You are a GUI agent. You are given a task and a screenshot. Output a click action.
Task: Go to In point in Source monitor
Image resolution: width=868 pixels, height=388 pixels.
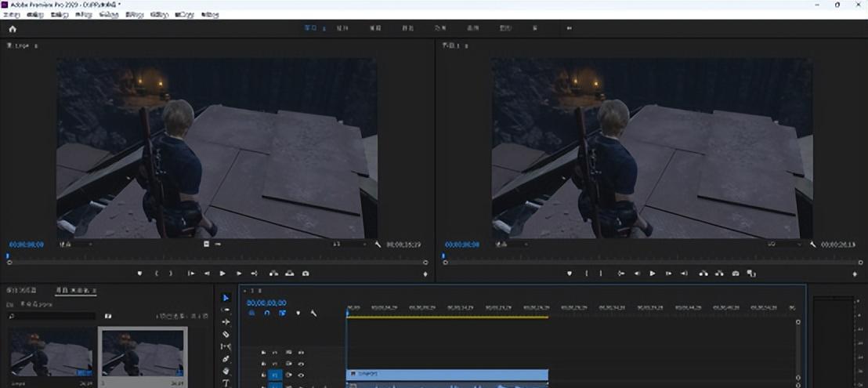[x=191, y=274]
